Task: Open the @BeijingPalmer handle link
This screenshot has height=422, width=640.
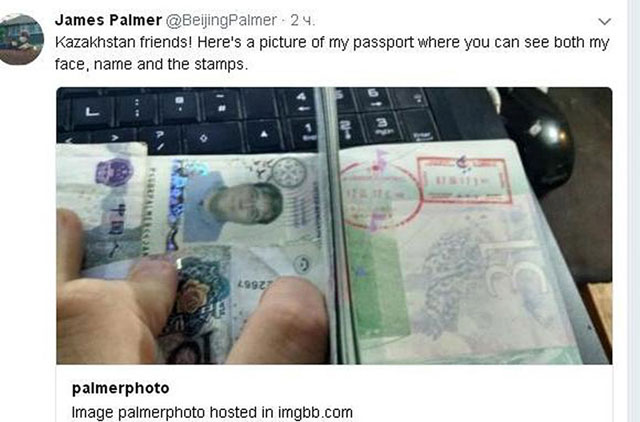Action: point(221,20)
